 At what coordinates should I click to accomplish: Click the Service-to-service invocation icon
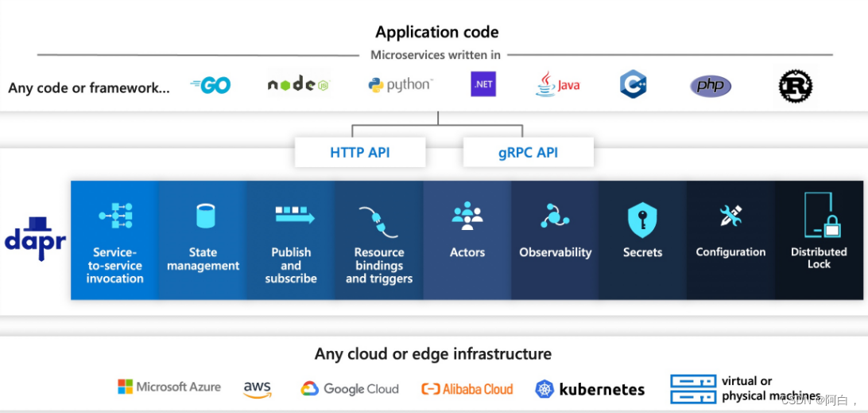pos(115,215)
